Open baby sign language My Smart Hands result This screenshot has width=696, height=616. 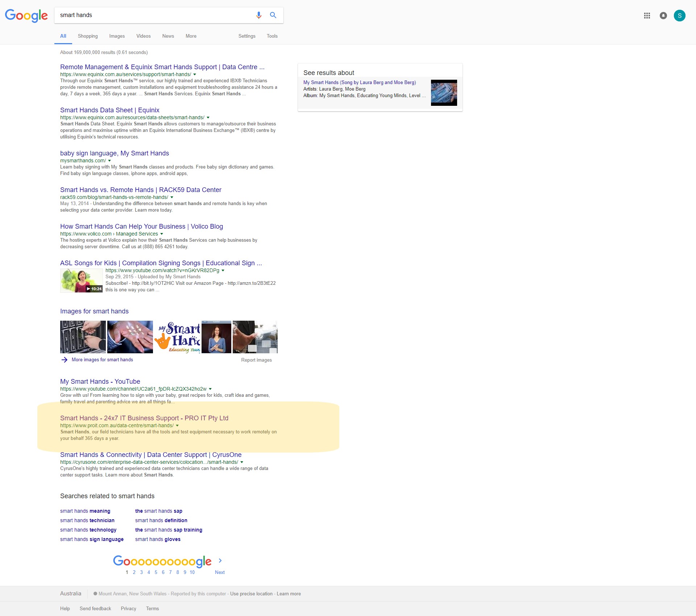(115, 153)
